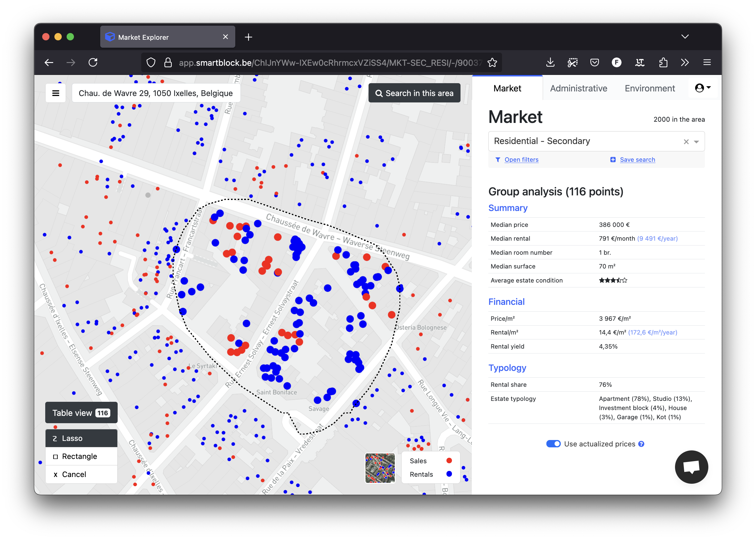Click the Rental share 76% value
The image size is (756, 540).
coord(605,384)
